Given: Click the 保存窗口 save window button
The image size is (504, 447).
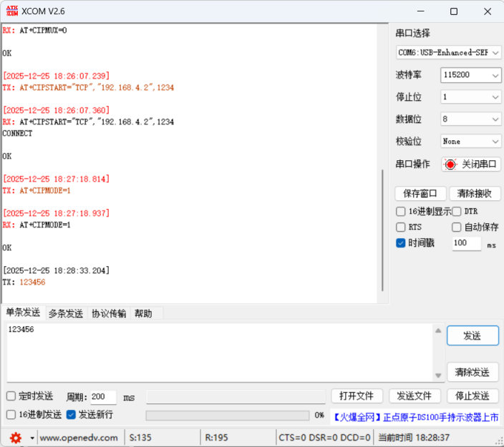Looking at the screenshot, I should tap(420, 193).
